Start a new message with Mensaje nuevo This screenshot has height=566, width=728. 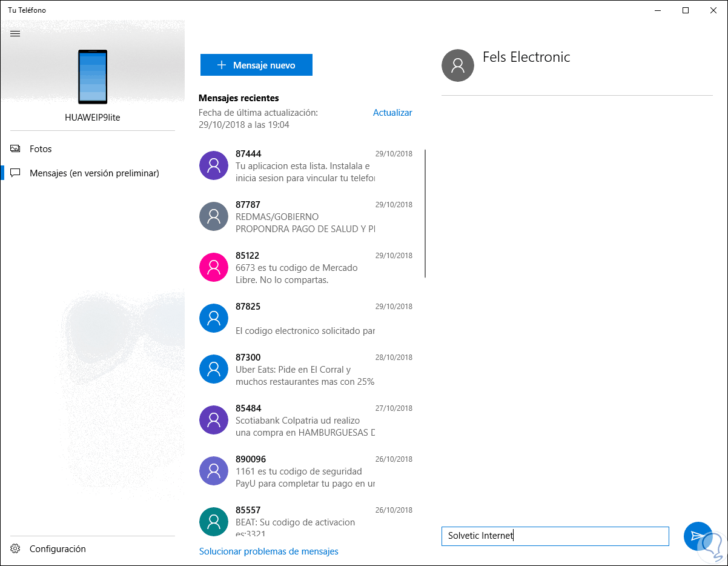(256, 65)
